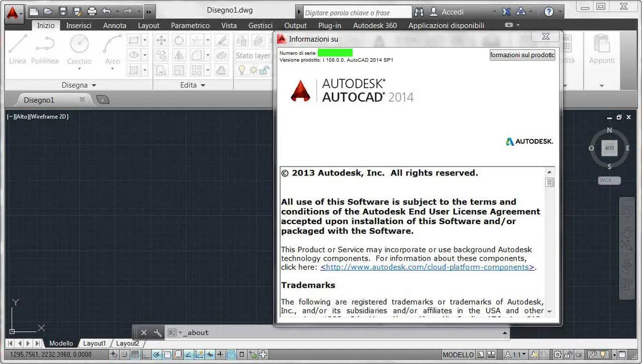The width and height of the screenshot is (642, 364).
Task: Click the ALTO face of the ViewCube
Action: click(x=609, y=148)
